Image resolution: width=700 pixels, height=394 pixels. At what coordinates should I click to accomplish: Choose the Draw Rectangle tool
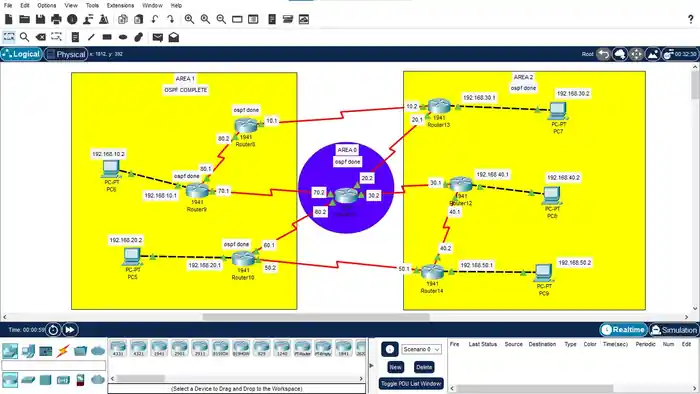click(107, 37)
